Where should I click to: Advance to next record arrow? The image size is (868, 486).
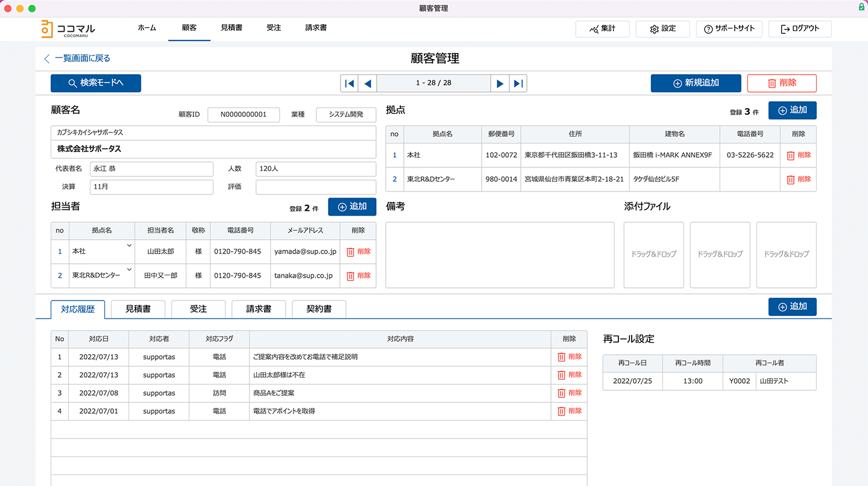(x=500, y=83)
